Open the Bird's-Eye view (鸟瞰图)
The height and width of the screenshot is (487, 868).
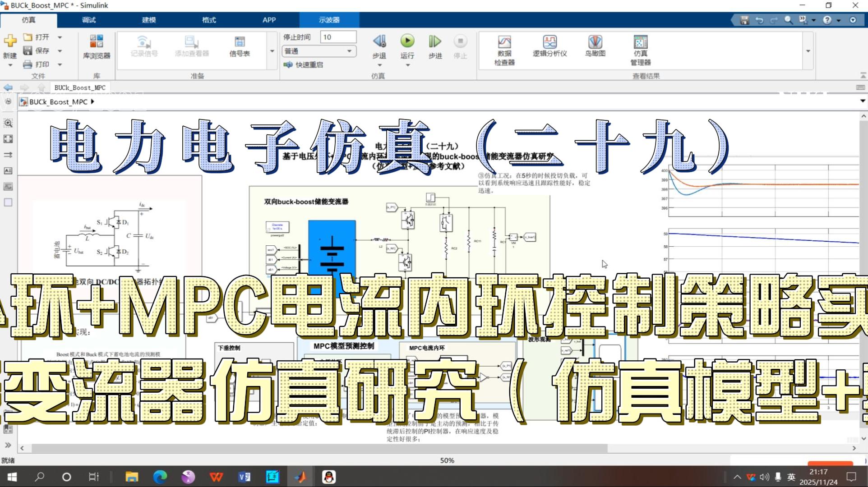[x=595, y=43]
